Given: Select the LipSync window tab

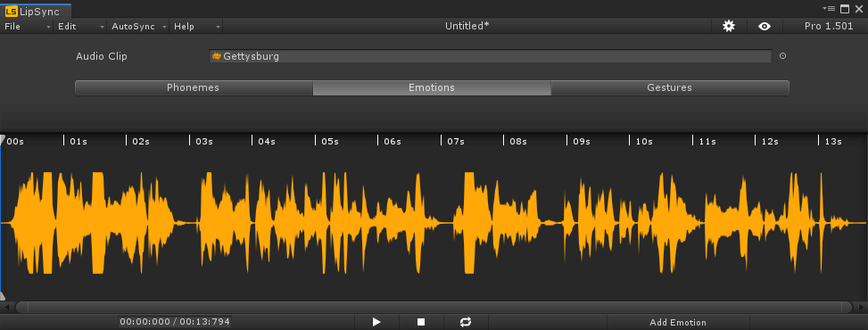Looking at the screenshot, I should click(x=36, y=11).
